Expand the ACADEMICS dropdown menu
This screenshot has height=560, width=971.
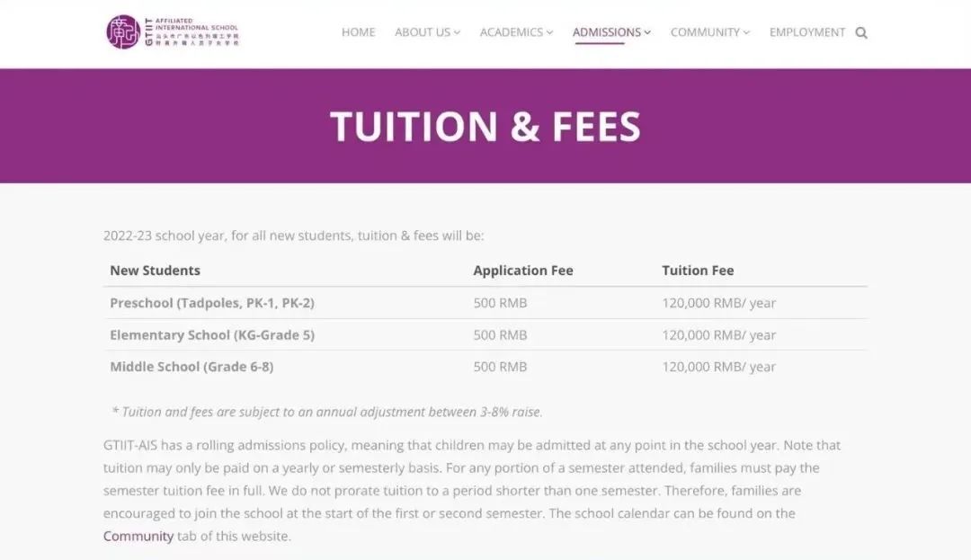click(x=516, y=32)
